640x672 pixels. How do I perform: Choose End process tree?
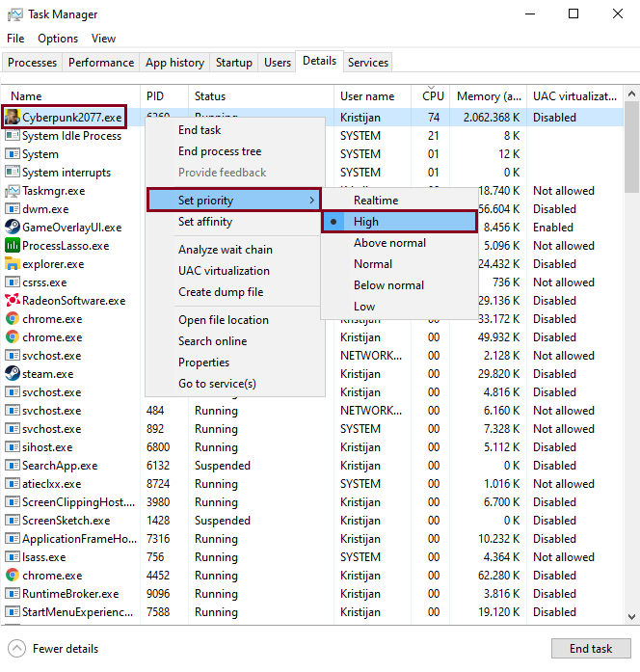(235, 151)
